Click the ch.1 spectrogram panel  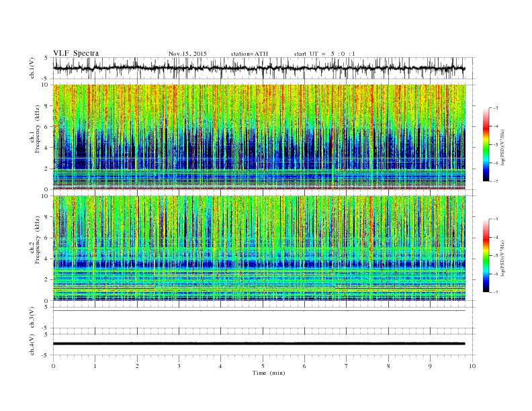click(x=259, y=137)
